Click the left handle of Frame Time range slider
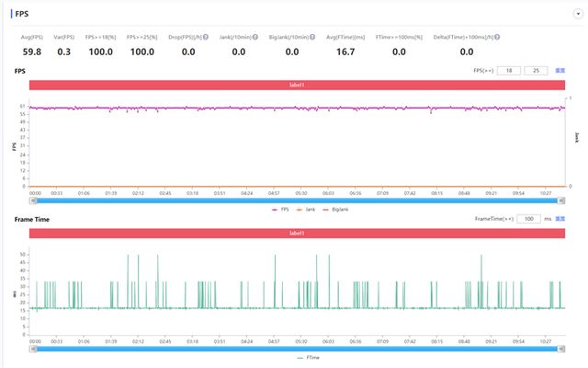 30,348
